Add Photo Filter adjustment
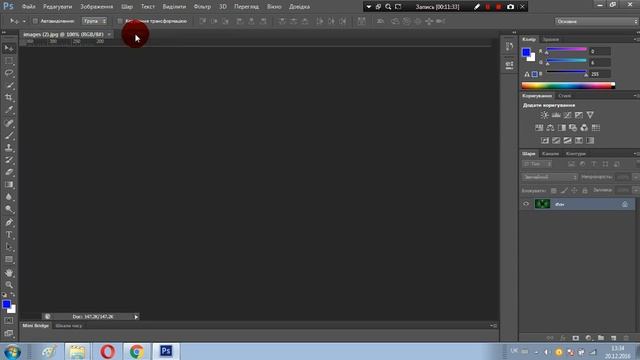 click(573, 128)
